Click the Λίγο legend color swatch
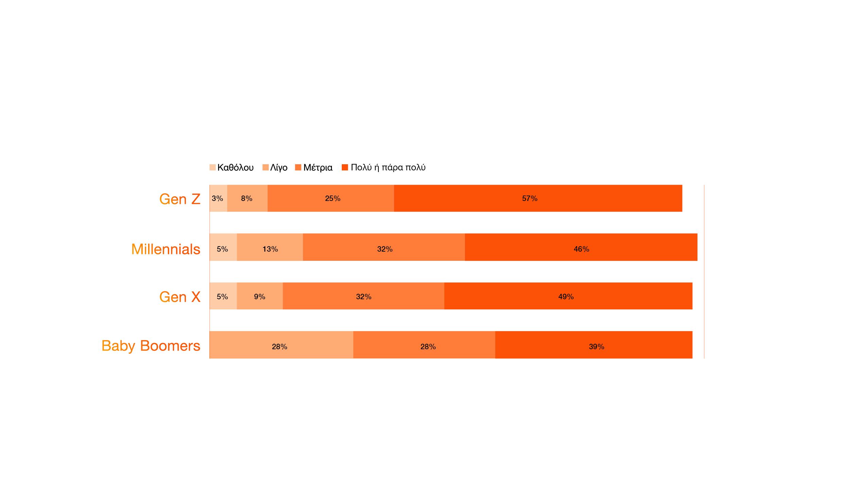Viewport: 868px width, 491px height. [x=266, y=167]
